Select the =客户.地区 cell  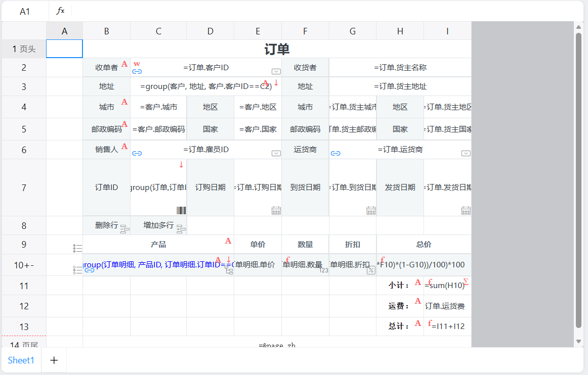(x=258, y=107)
